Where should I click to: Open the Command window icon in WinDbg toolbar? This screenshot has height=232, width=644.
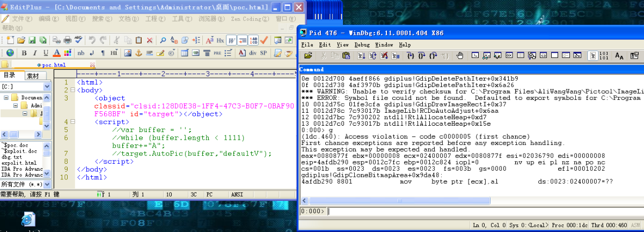(x=475, y=55)
